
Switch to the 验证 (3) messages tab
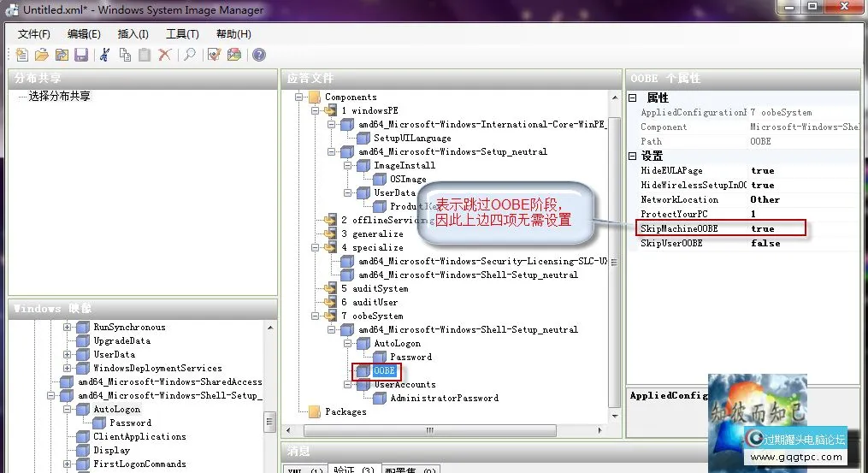pyautogui.click(x=354, y=469)
